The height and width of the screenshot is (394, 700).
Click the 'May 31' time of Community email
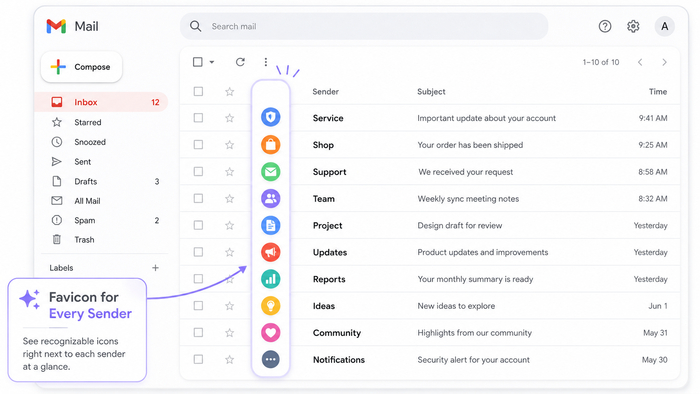[655, 333]
